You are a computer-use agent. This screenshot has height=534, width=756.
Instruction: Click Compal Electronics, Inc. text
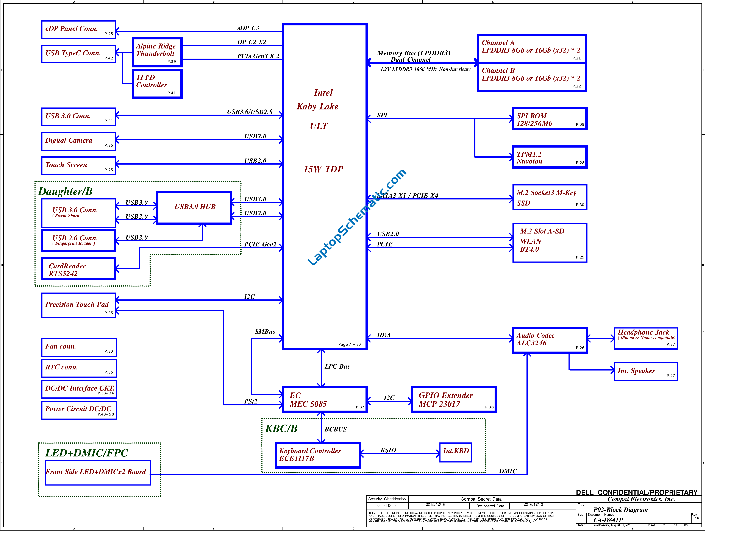(641, 499)
